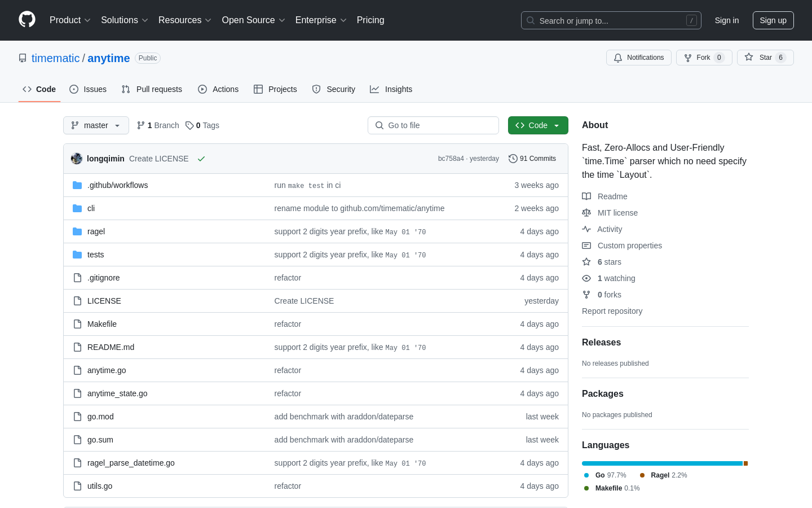Click the Readme book icon in About

tap(586, 196)
